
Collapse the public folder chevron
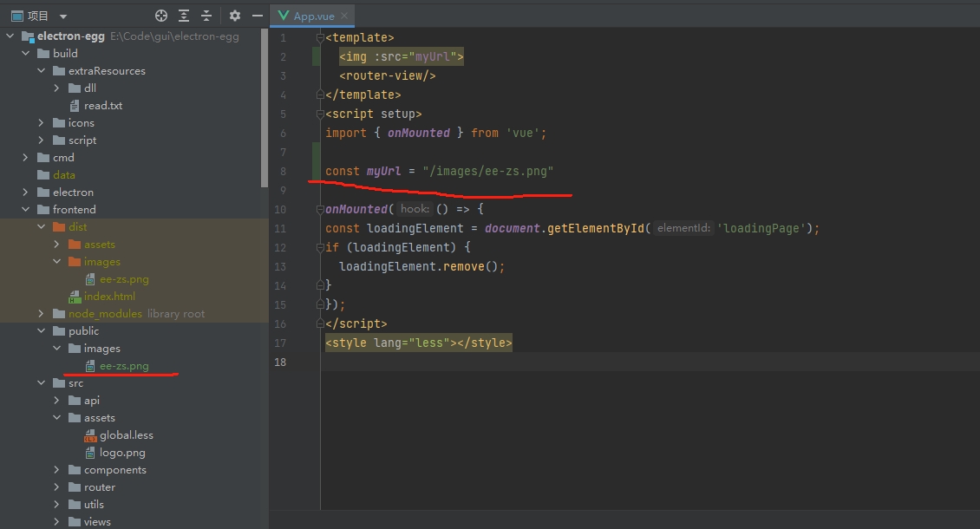(x=42, y=331)
